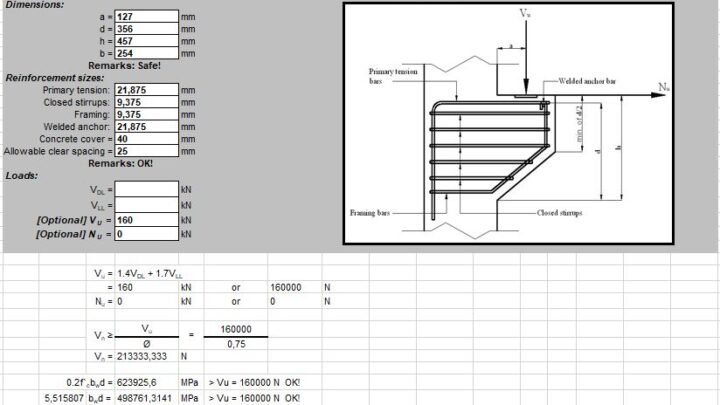
Task: Select the Vn result cell 213333,333
Action: pos(146,356)
